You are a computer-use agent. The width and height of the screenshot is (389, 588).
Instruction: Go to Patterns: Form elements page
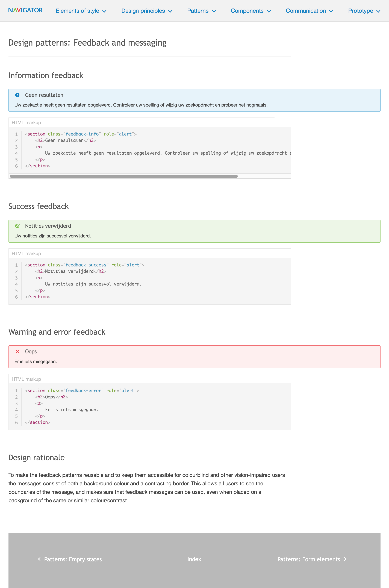pyautogui.click(x=309, y=559)
